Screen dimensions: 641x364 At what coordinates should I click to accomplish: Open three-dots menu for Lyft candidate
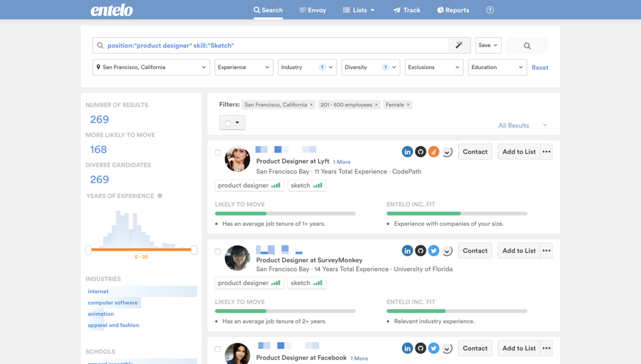(546, 152)
